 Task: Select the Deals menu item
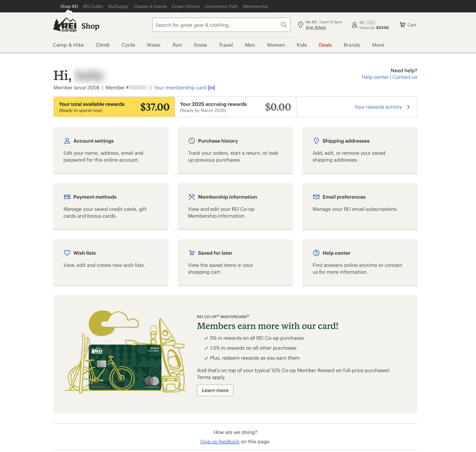tap(325, 45)
